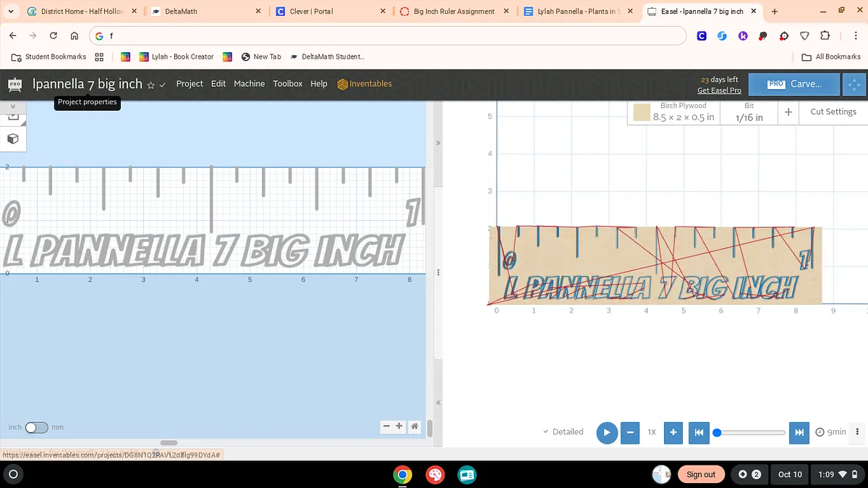The height and width of the screenshot is (488, 868).
Task: Click the Birch Plywood color swatch
Action: pyautogui.click(x=642, y=112)
